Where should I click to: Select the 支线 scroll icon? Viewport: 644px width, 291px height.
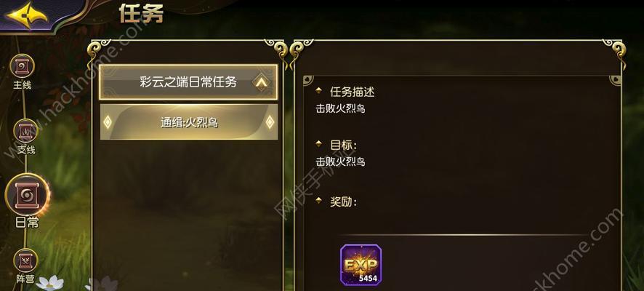click(25, 131)
